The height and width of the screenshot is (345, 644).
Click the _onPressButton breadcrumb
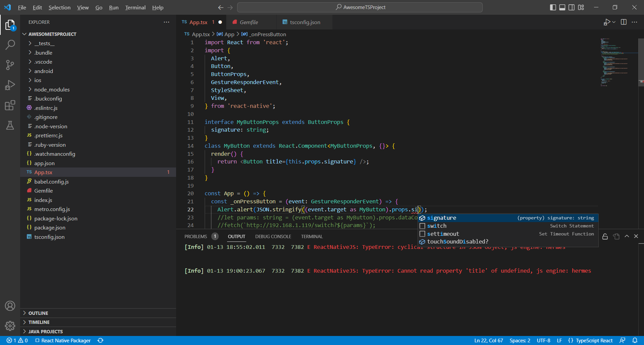click(264, 34)
